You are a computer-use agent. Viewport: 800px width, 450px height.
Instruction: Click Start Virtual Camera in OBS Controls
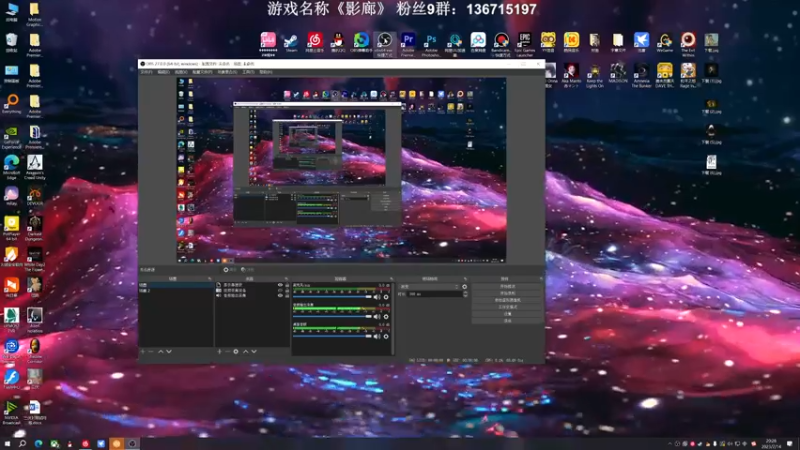tap(507, 301)
